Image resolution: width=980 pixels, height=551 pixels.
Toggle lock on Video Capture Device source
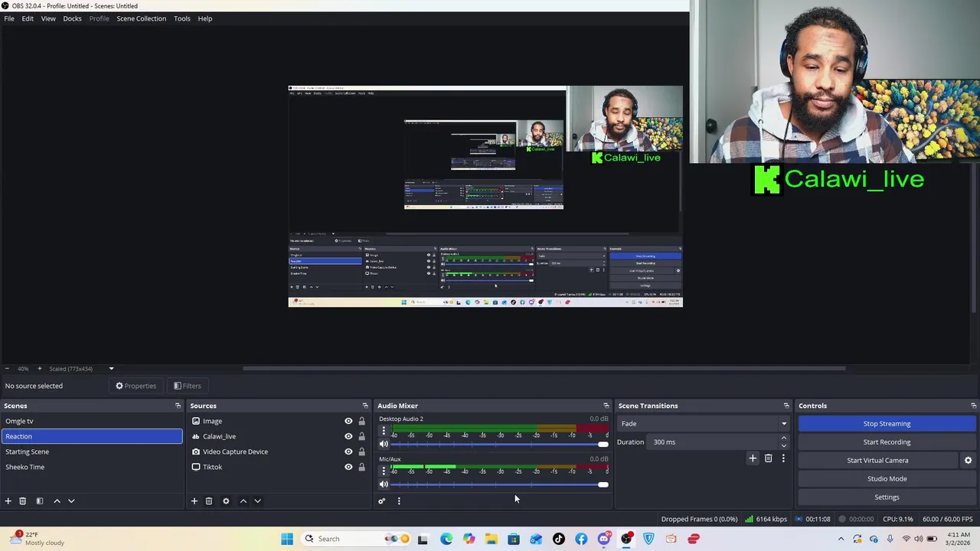pyautogui.click(x=361, y=452)
